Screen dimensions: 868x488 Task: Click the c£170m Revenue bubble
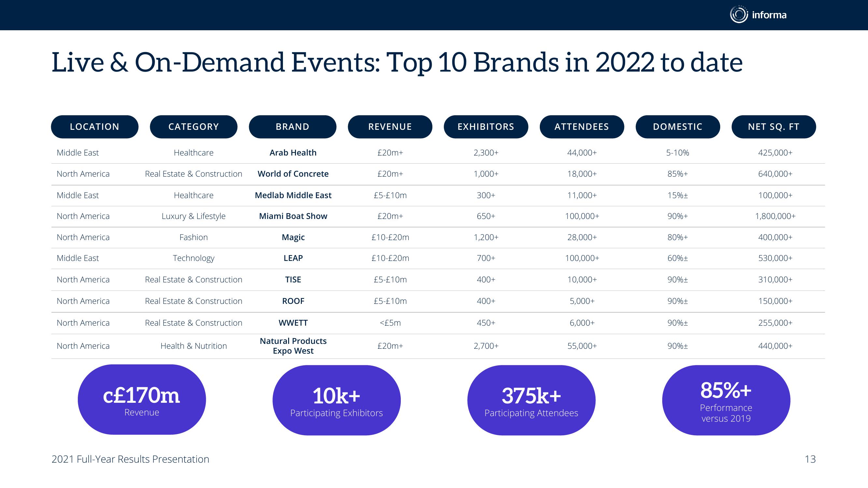pyautogui.click(x=142, y=400)
